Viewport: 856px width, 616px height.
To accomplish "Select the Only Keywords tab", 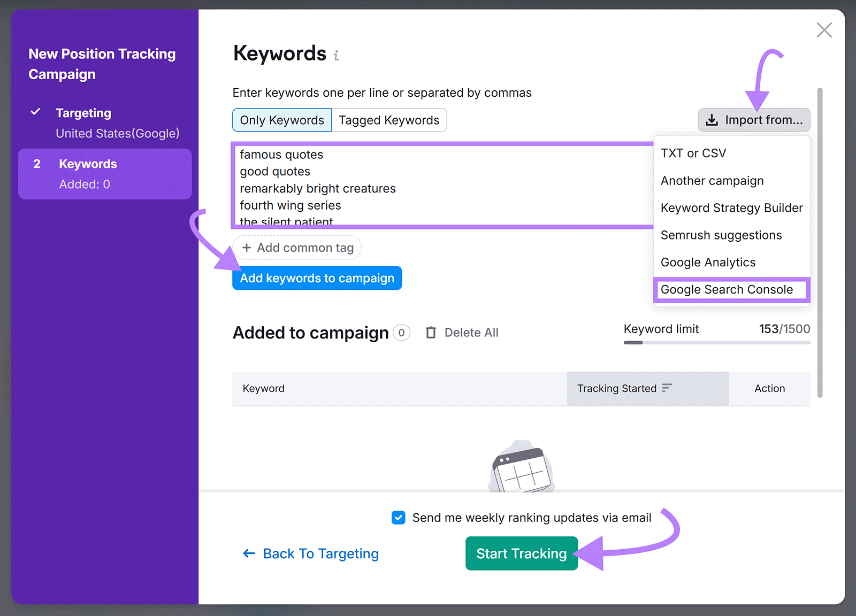I will (281, 120).
